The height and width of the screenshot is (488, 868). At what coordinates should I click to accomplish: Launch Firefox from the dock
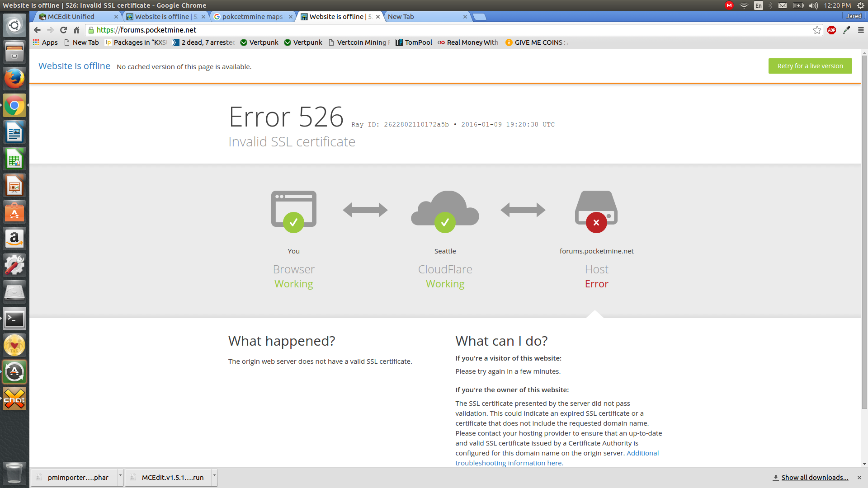point(14,79)
